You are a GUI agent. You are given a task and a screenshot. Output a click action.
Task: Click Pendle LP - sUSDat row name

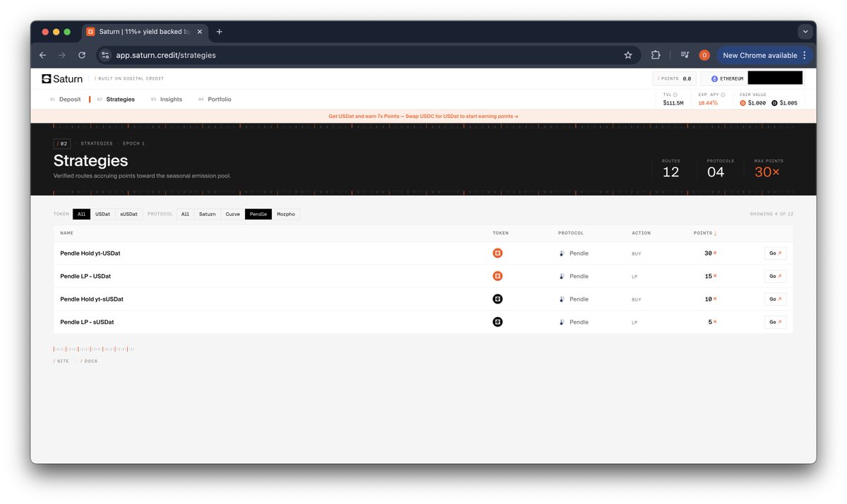click(x=87, y=322)
